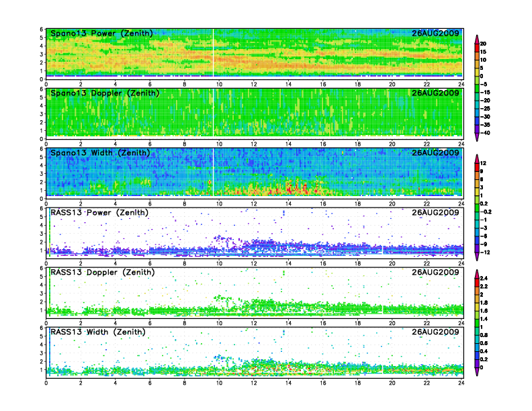
Task: Click the 0.6 label on the bottom colorbar
Action: [484, 343]
